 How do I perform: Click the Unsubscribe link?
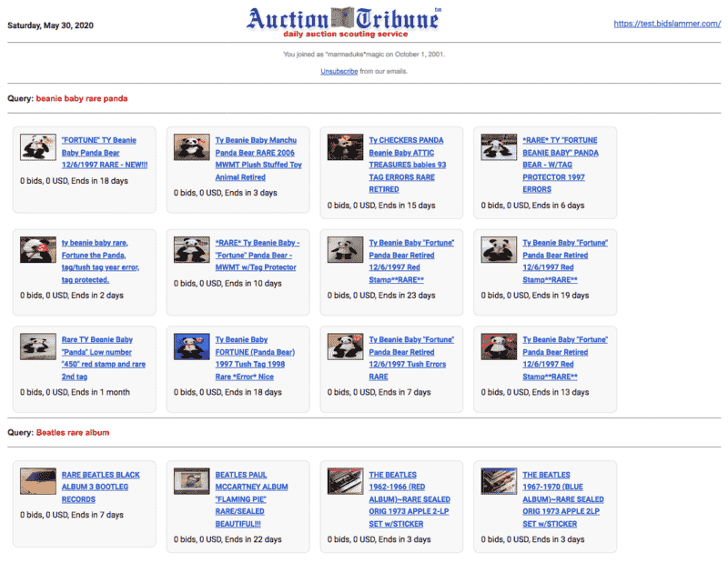[x=339, y=71]
